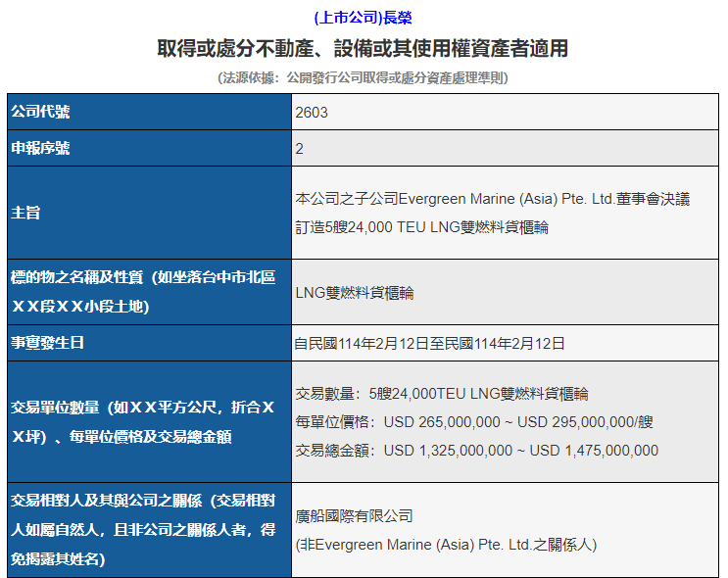728x578 pixels.
Task: Select the value LNG雙燃料貨櫃輪 in 標的物 row
Action: click(x=355, y=293)
